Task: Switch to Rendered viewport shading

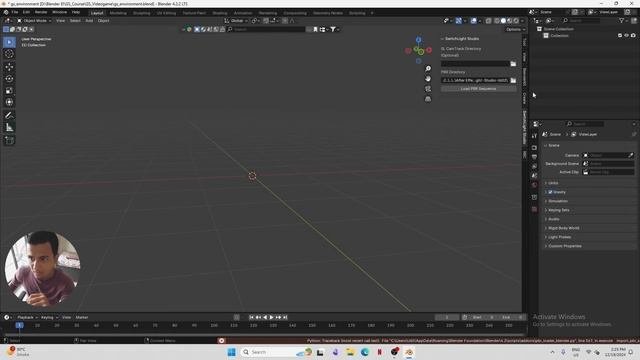Action: (x=516, y=20)
